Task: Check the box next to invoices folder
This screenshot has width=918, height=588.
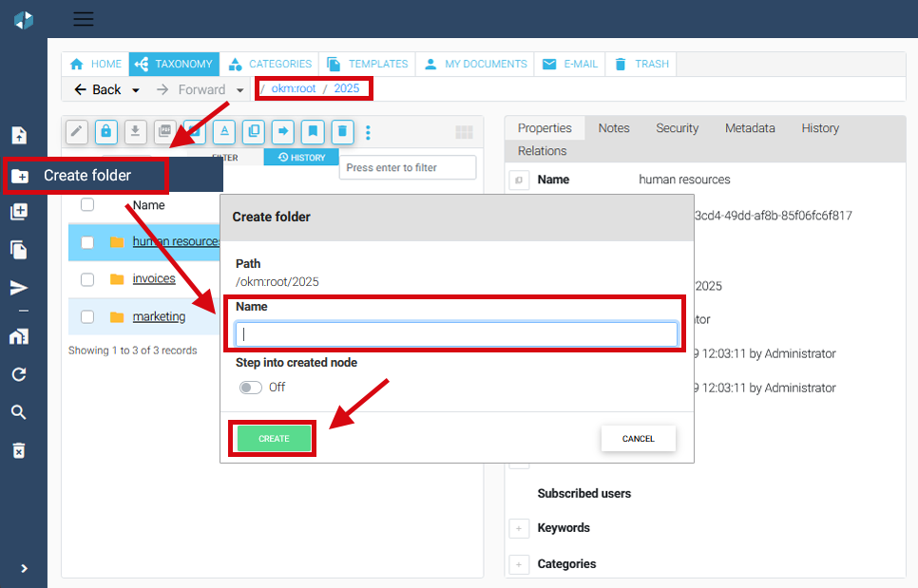Action: pyautogui.click(x=87, y=279)
